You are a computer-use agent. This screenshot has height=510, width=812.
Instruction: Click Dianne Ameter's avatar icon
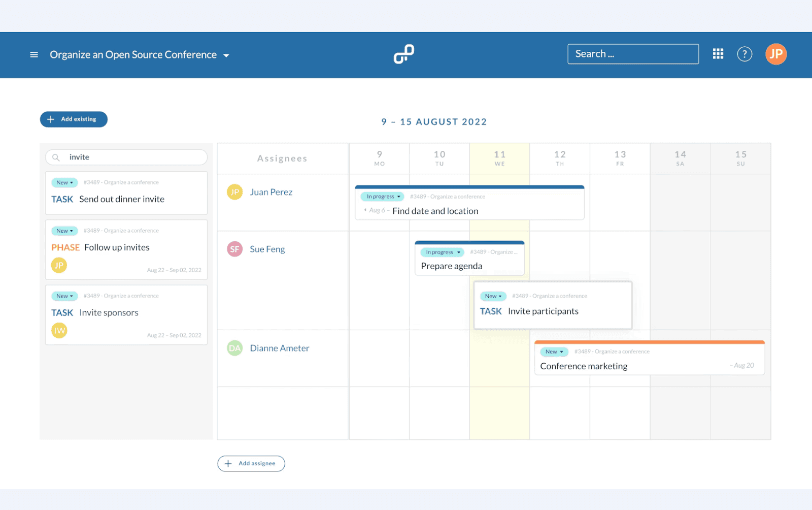[234, 348]
